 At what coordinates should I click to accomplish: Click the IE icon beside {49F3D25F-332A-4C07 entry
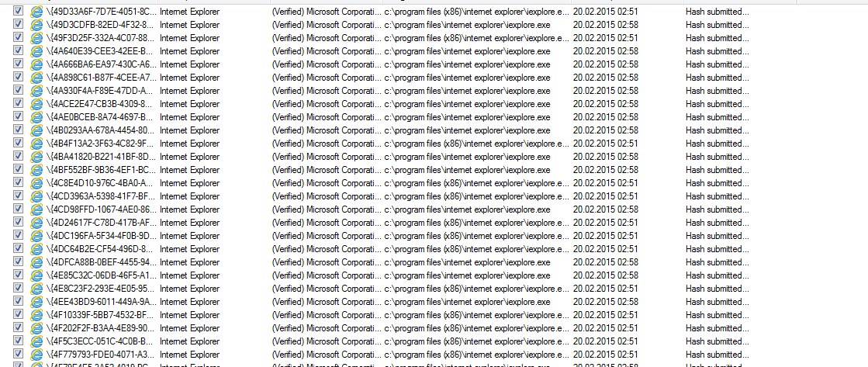pos(36,38)
